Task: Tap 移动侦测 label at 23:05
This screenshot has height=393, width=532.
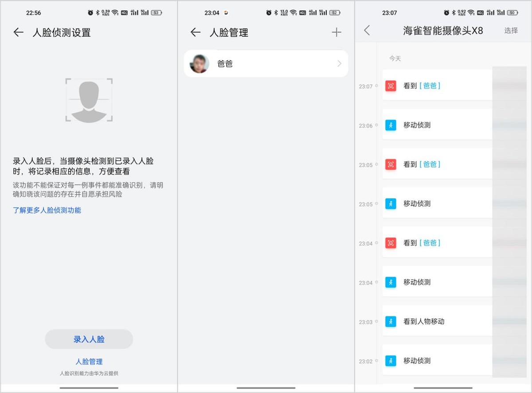Action: (417, 204)
